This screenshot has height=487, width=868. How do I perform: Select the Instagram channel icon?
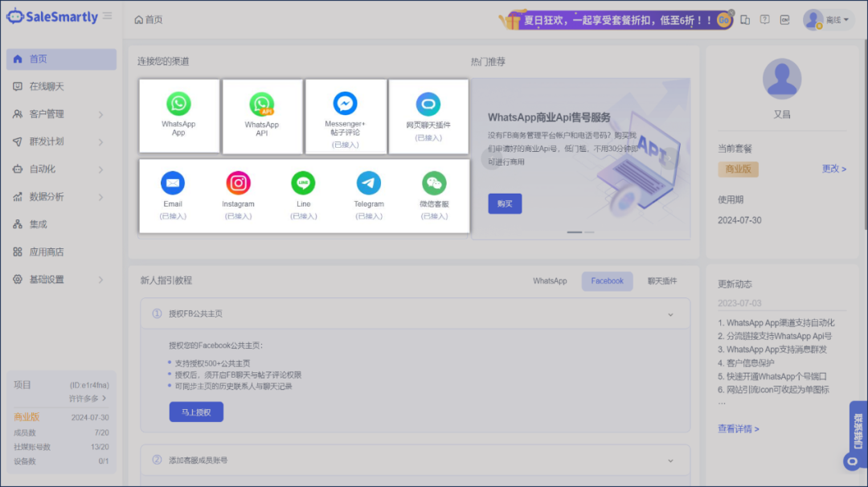pos(238,183)
